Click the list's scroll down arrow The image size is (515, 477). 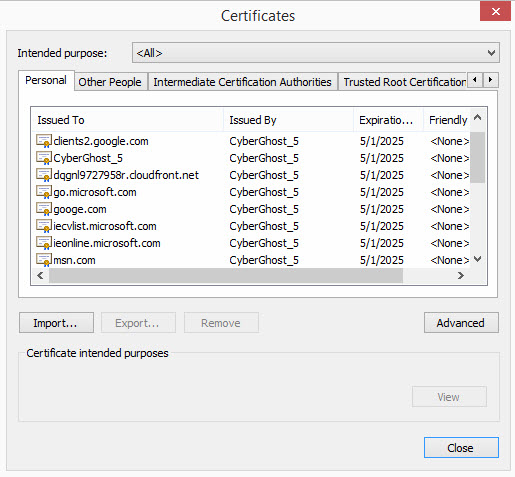pyautogui.click(x=478, y=259)
